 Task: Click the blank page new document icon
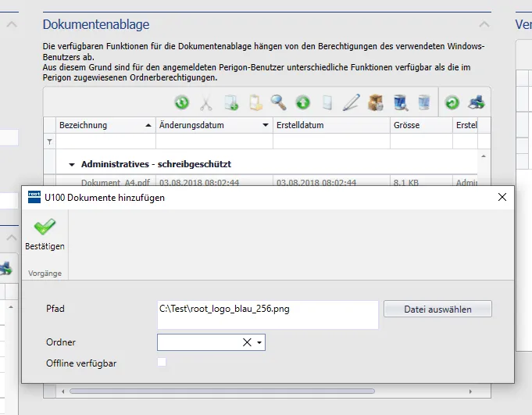(327, 102)
